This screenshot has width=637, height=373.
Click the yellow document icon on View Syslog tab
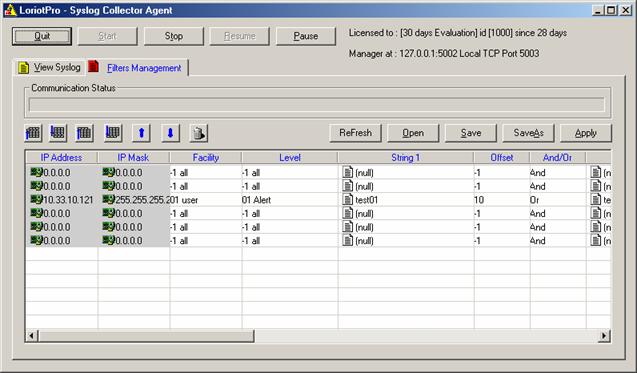(23, 68)
